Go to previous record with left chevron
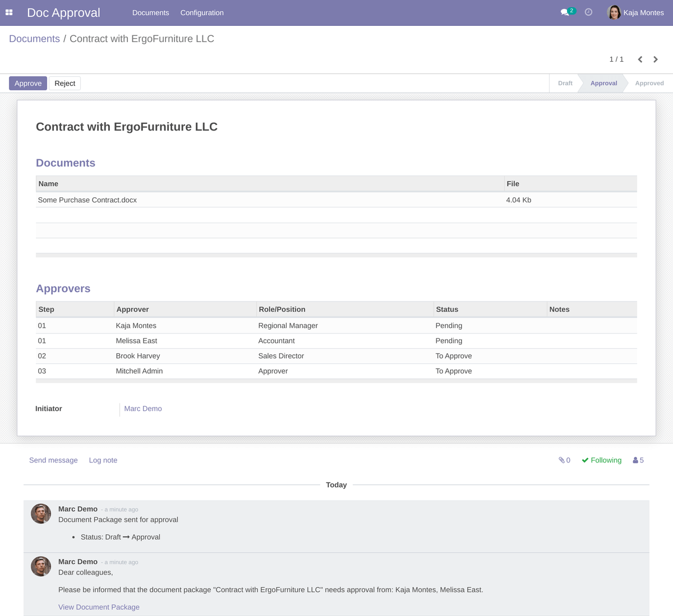Image resolution: width=673 pixels, height=616 pixels. 640,59
